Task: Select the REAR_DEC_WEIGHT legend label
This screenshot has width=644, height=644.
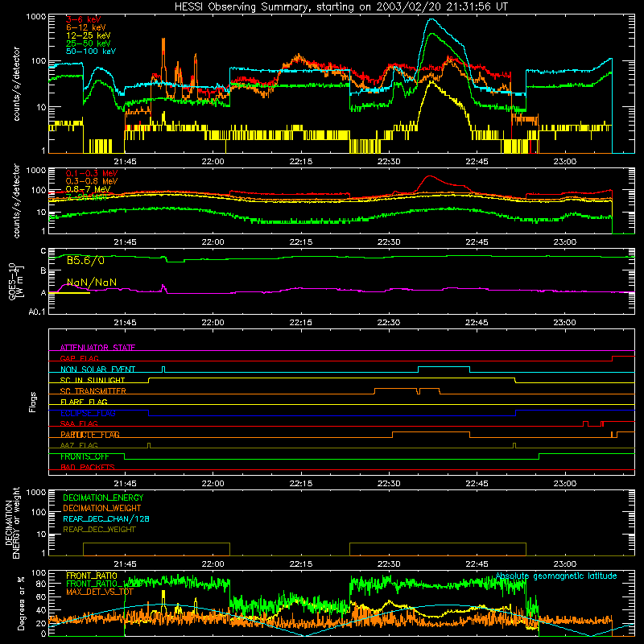Action: 99,530
